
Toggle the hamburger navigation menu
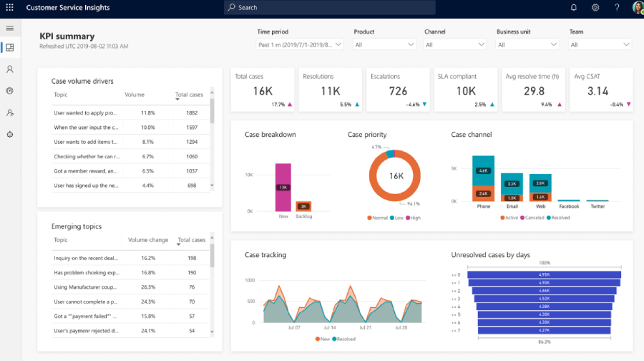[10, 29]
